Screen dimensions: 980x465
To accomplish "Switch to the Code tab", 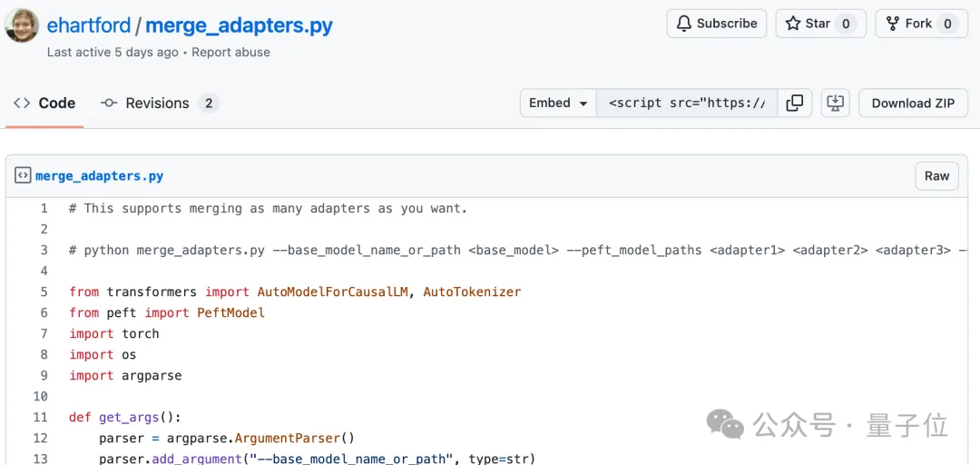I will (44, 104).
